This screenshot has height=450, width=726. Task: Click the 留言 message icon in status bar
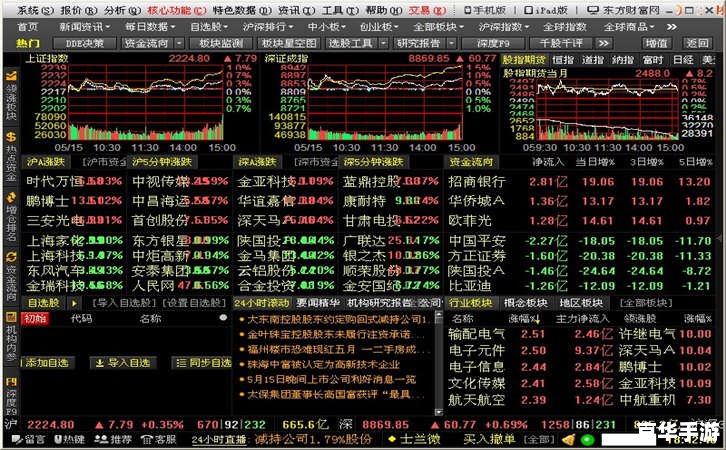pos(17,439)
